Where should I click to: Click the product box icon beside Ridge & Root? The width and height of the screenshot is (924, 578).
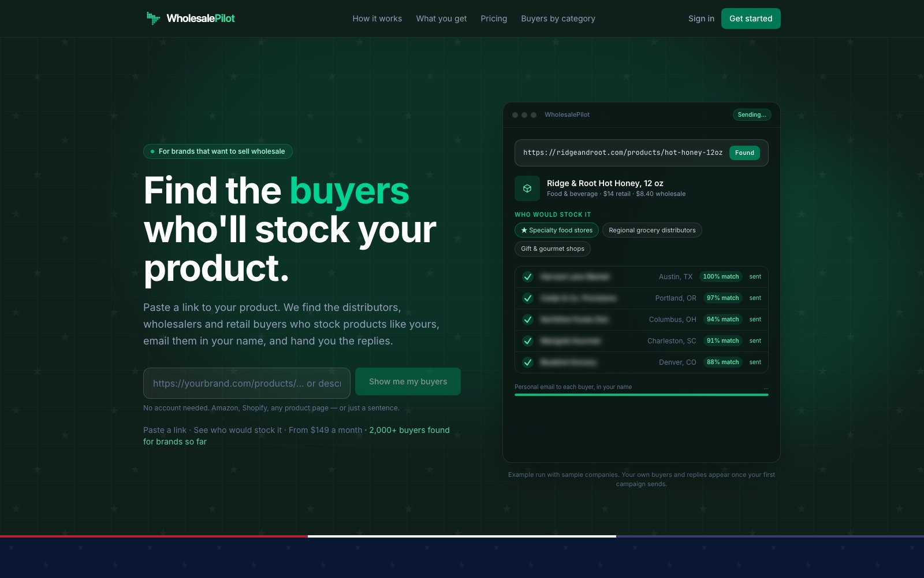(527, 188)
